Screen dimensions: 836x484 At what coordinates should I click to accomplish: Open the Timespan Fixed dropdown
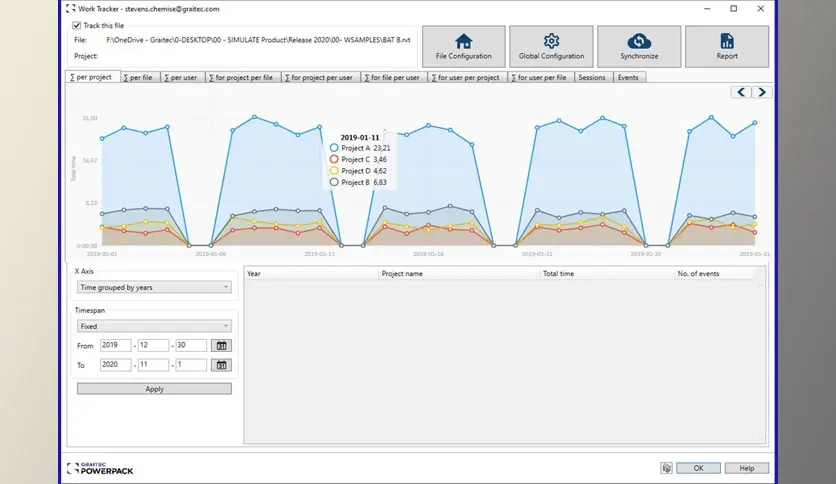point(154,326)
